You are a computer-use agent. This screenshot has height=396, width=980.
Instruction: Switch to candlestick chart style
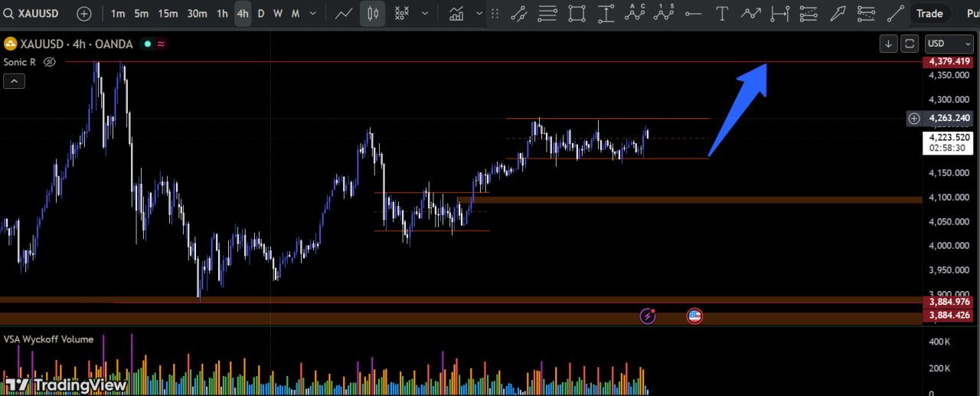coord(373,13)
